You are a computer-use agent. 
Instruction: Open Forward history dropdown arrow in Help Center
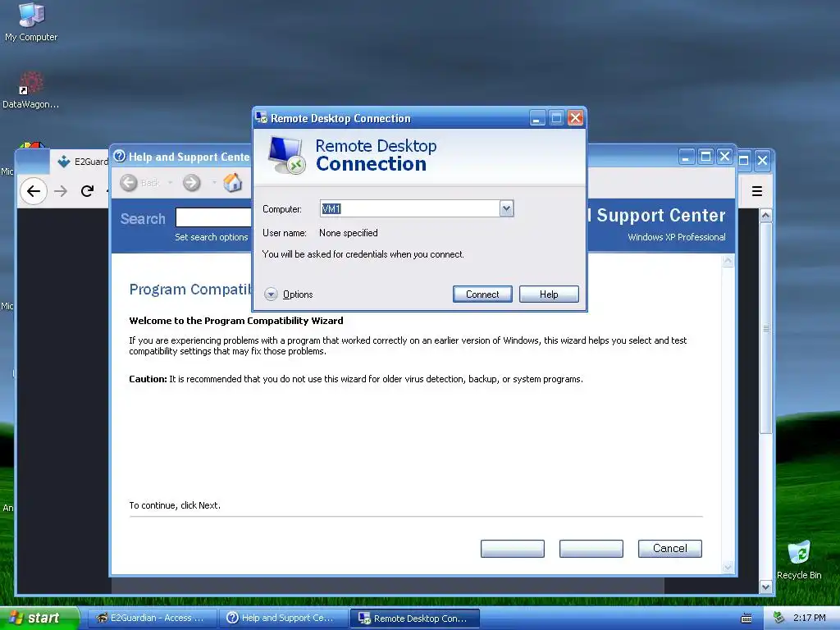click(214, 183)
